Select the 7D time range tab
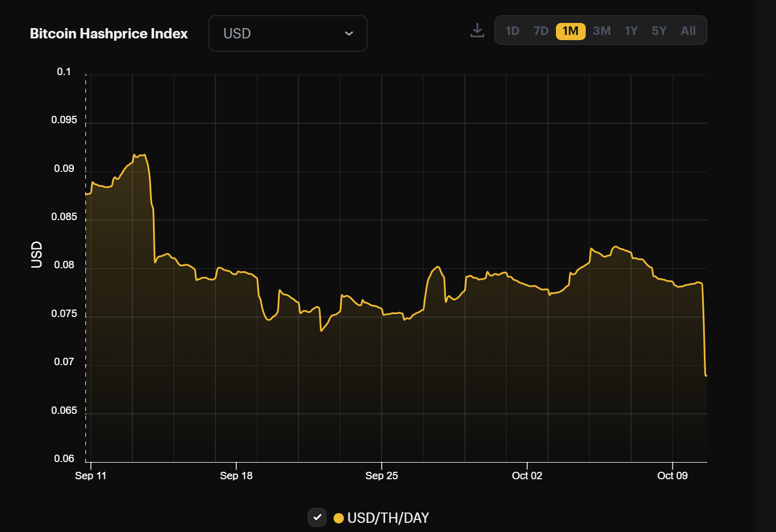Screen dimensions: 776x532 [541, 31]
